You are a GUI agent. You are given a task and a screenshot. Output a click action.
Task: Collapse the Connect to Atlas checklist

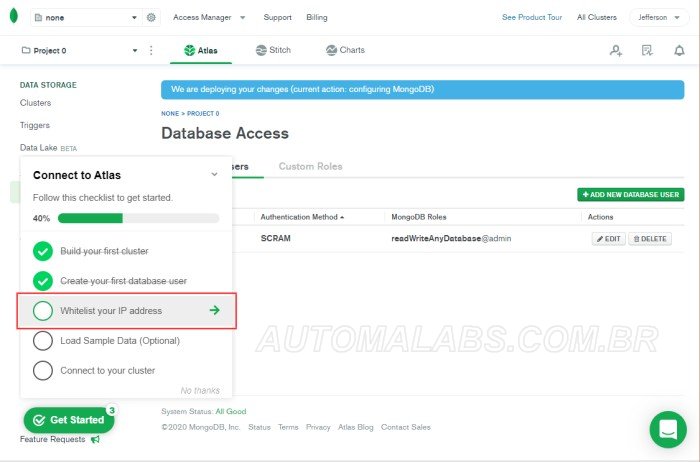click(x=214, y=175)
